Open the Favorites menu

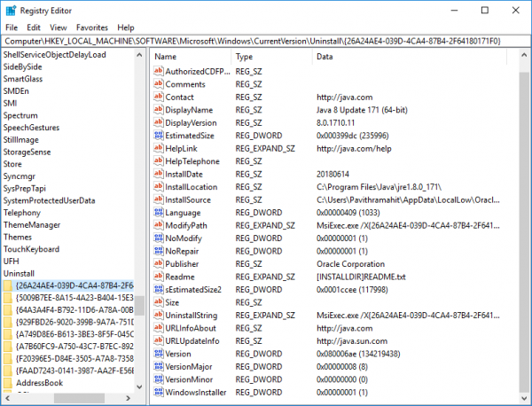92,27
